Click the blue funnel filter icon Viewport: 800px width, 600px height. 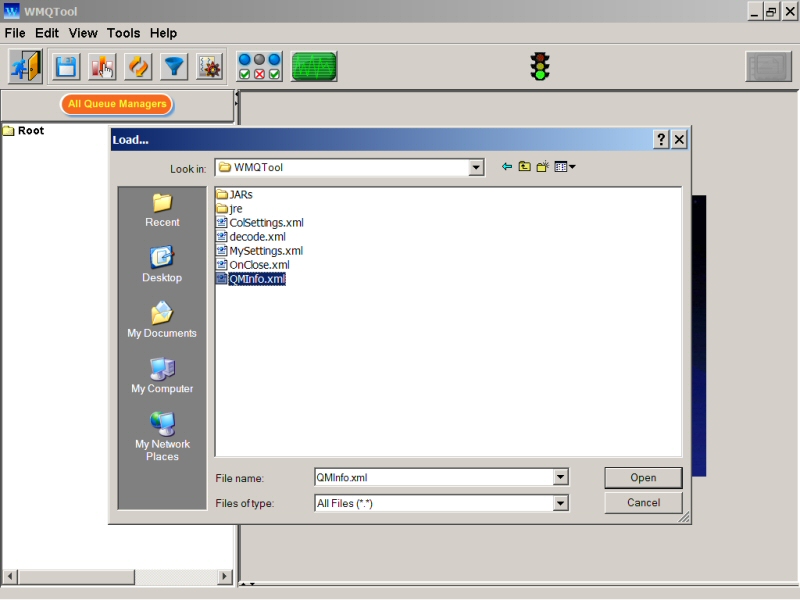tap(174, 66)
